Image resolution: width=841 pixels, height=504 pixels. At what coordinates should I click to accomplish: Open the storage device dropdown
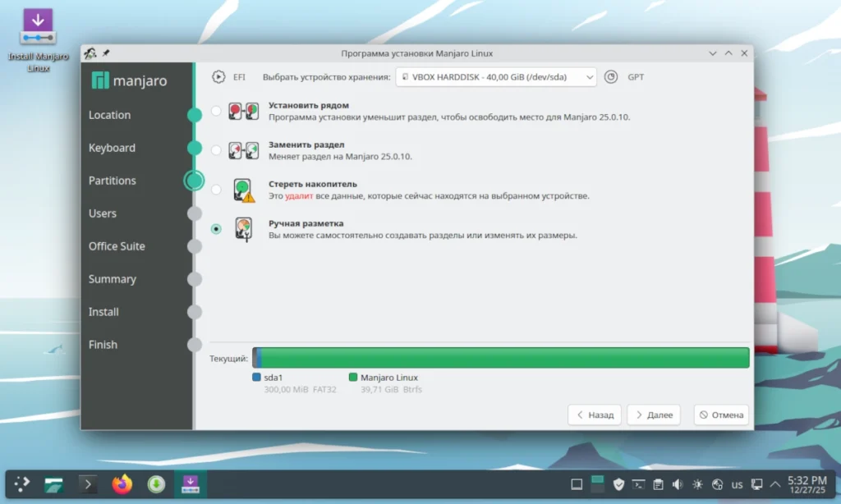tap(495, 76)
